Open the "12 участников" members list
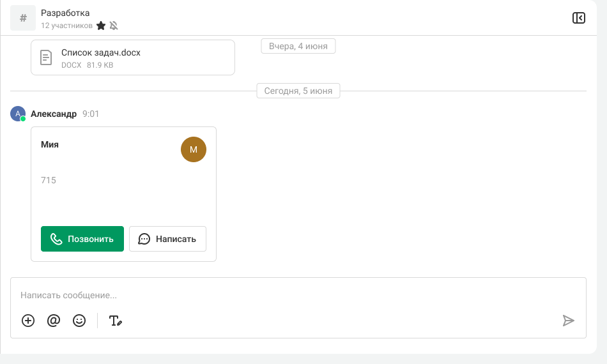 click(66, 26)
